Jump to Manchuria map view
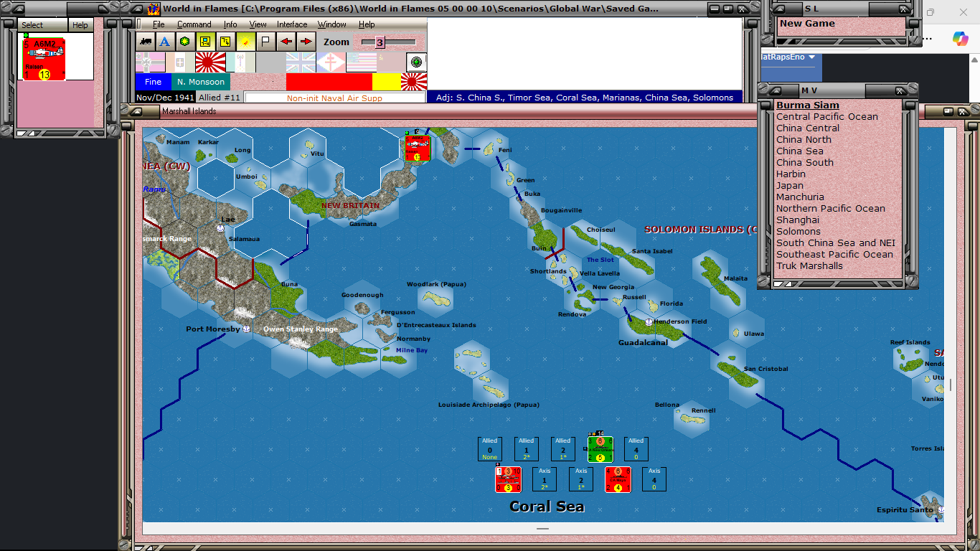This screenshot has height=551, width=980. 800,197
